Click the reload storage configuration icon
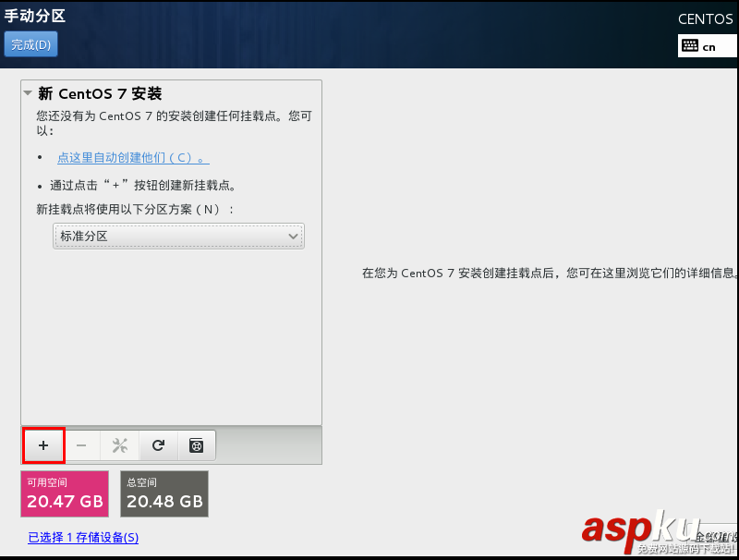739x560 pixels. (x=158, y=445)
